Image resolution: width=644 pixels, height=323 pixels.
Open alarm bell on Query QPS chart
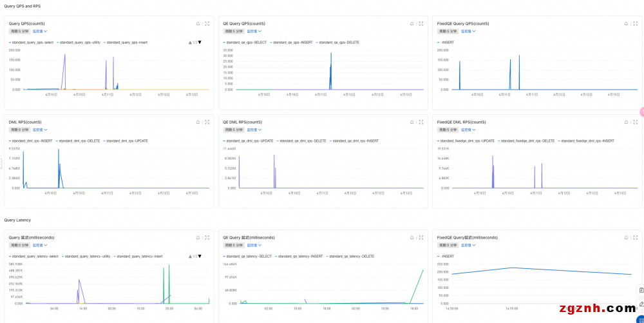tap(198, 23)
